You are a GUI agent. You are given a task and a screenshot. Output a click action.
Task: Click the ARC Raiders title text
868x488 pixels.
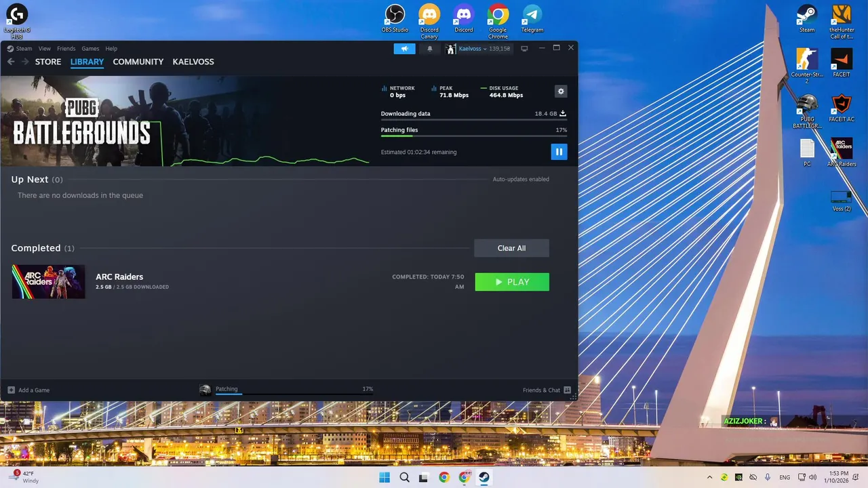point(119,277)
